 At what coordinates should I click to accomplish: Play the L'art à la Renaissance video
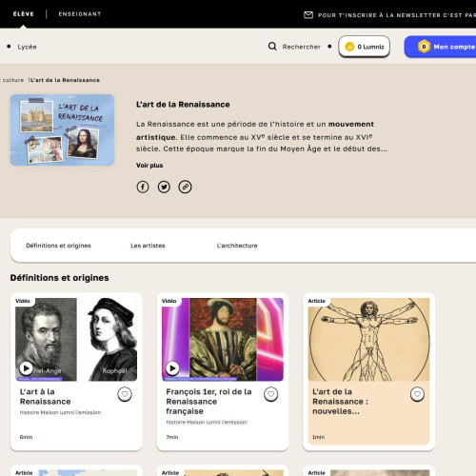(x=26, y=368)
